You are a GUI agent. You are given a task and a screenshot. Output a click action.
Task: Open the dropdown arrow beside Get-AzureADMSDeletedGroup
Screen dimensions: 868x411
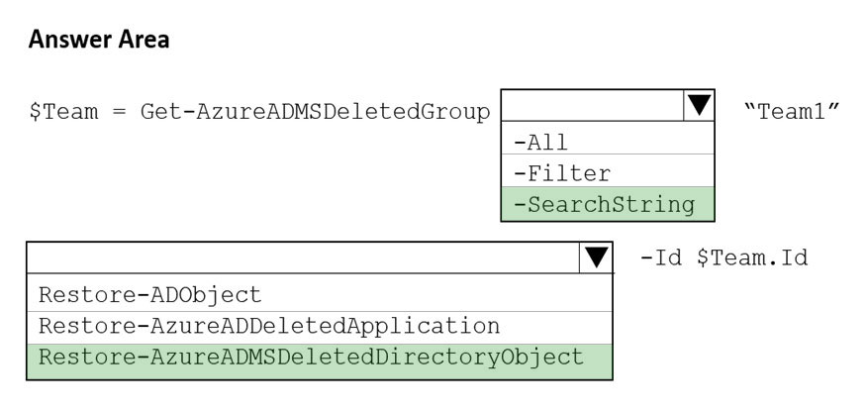[x=699, y=105]
